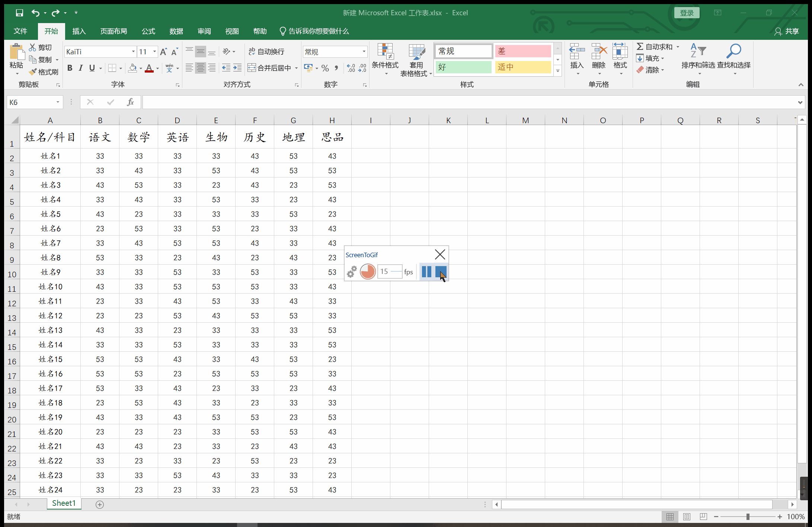Collapse the ribbon
812x527 pixels.
[x=800, y=85]
